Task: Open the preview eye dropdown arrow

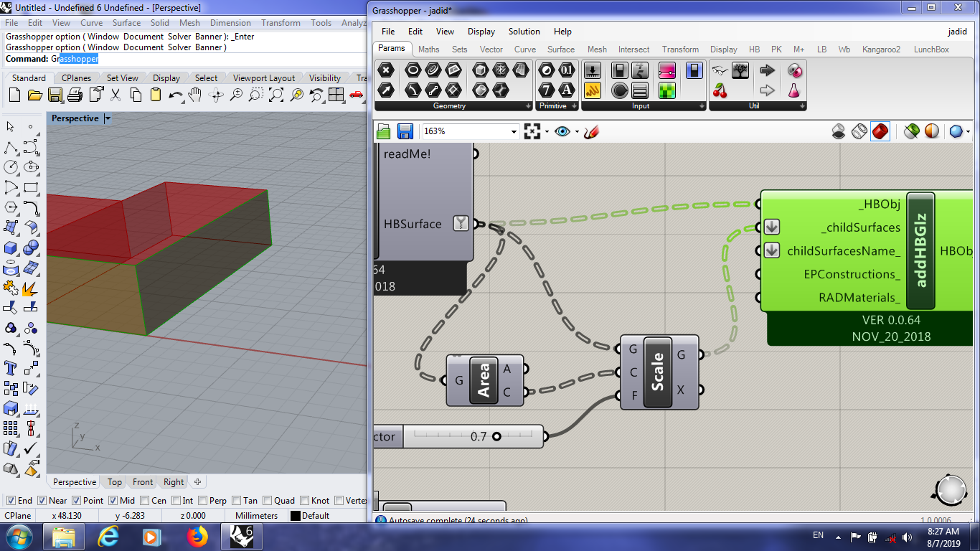Action: point(577,131)
